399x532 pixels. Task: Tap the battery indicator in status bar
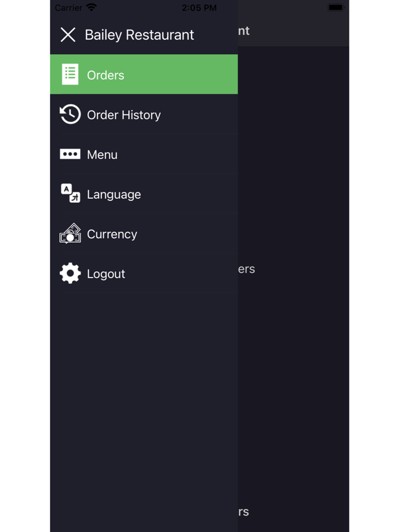336,7
